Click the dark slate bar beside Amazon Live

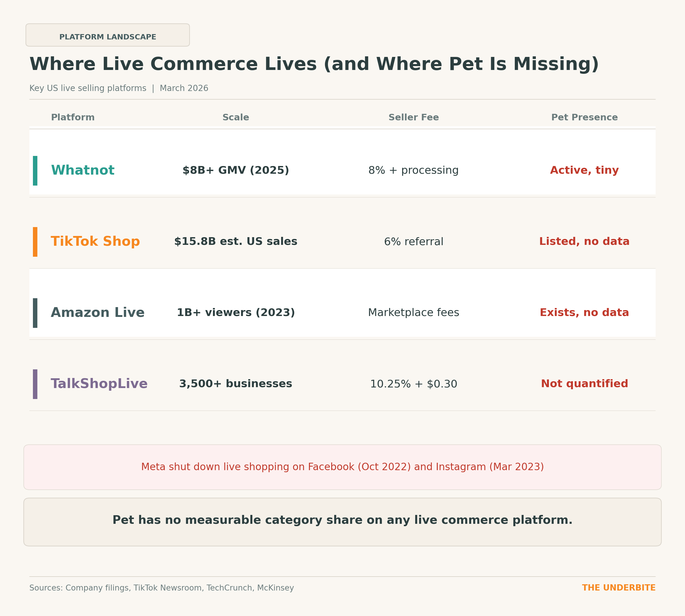[x=35, y=313]
